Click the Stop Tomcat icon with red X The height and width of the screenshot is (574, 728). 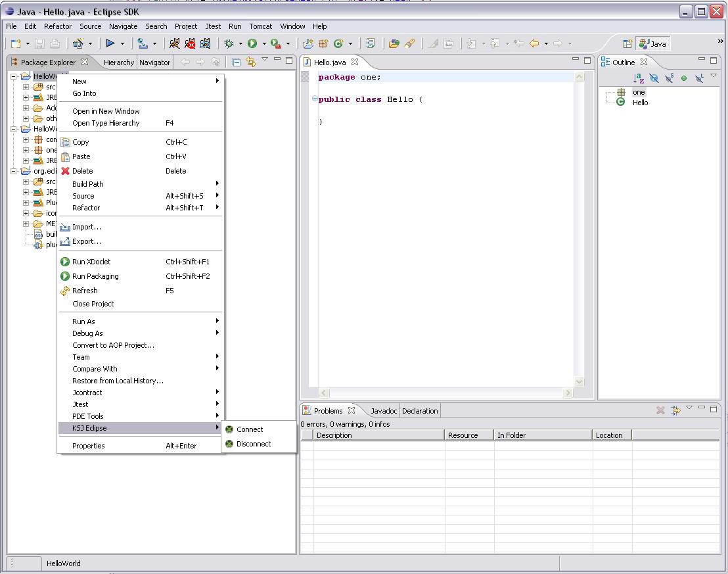pyautogui.click(x=190, y=43)
